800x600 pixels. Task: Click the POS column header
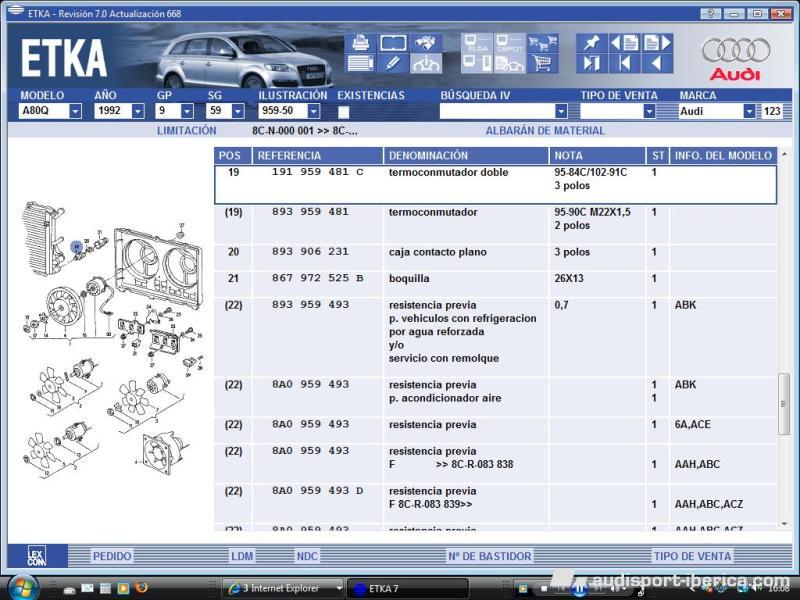point(233,156)
